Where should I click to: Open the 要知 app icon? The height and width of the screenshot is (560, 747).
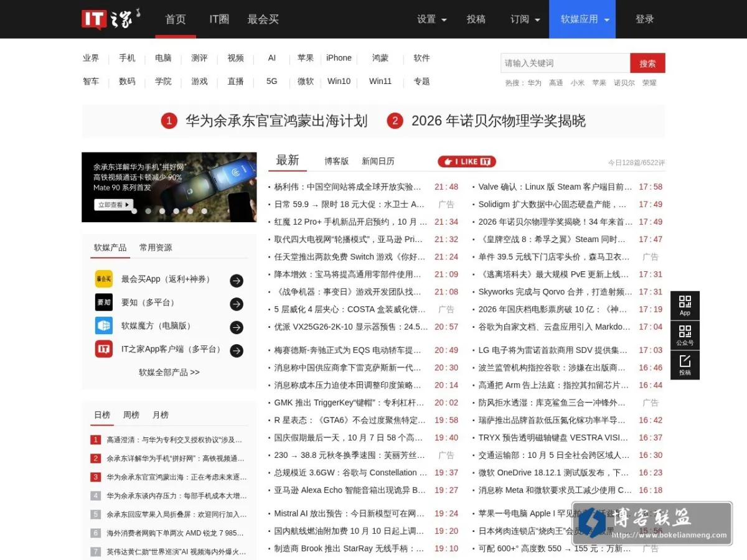click(x=104, y=302)
